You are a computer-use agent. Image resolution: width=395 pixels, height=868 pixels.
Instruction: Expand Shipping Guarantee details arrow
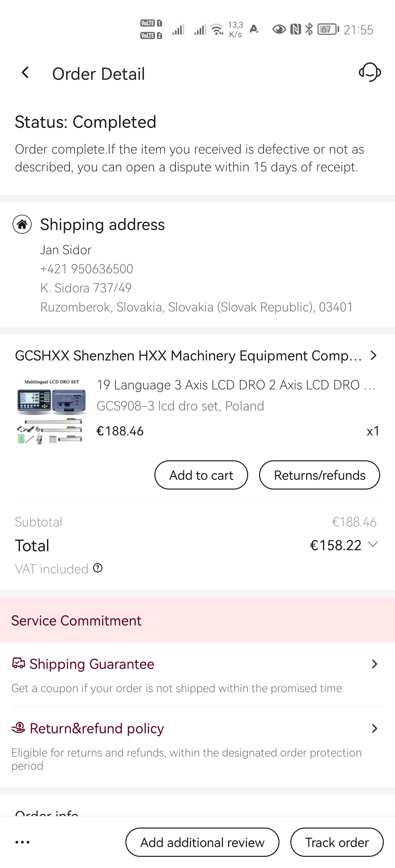coord(374,664)
